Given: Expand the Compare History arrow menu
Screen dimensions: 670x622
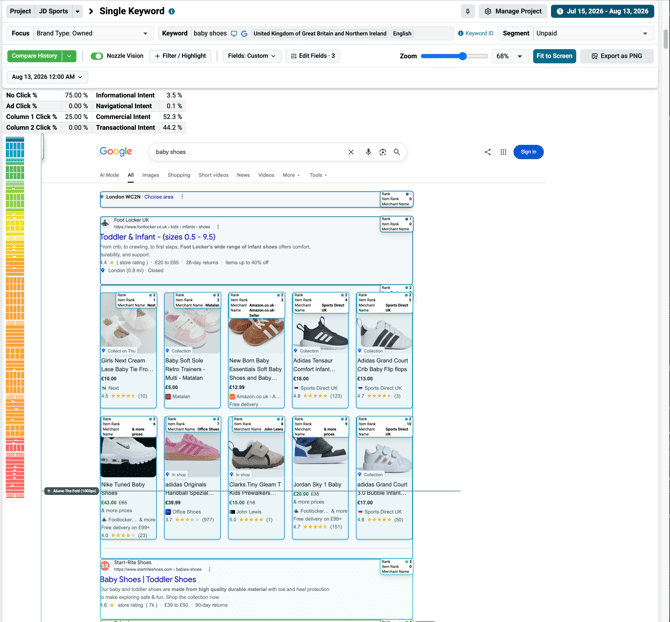Looking at the screenshot, I should point(69,56).
